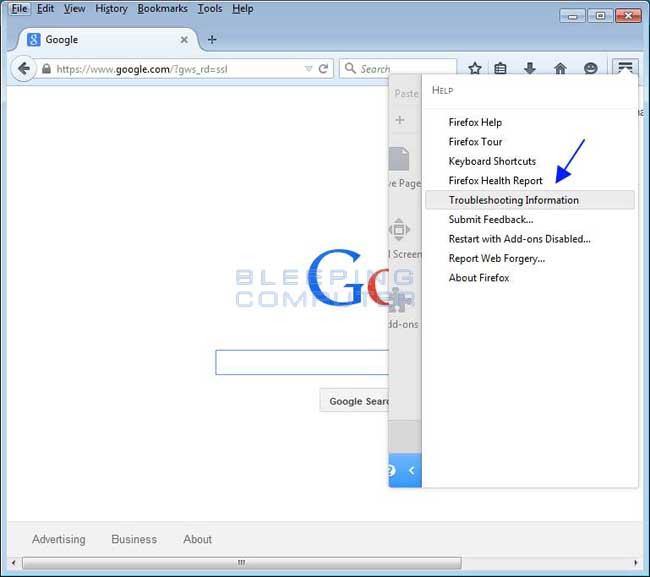Open a new tab with plus button

[212, 40]
